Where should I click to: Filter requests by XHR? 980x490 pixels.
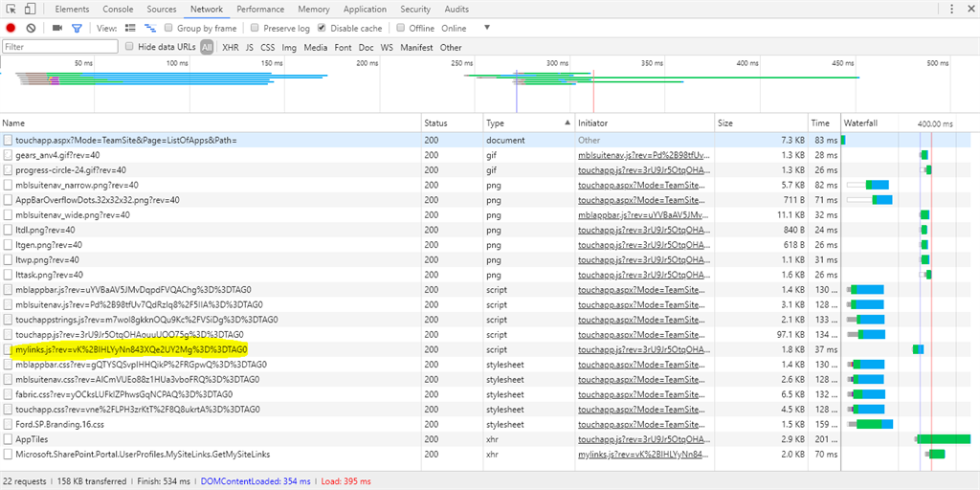[x=231, y=47]
